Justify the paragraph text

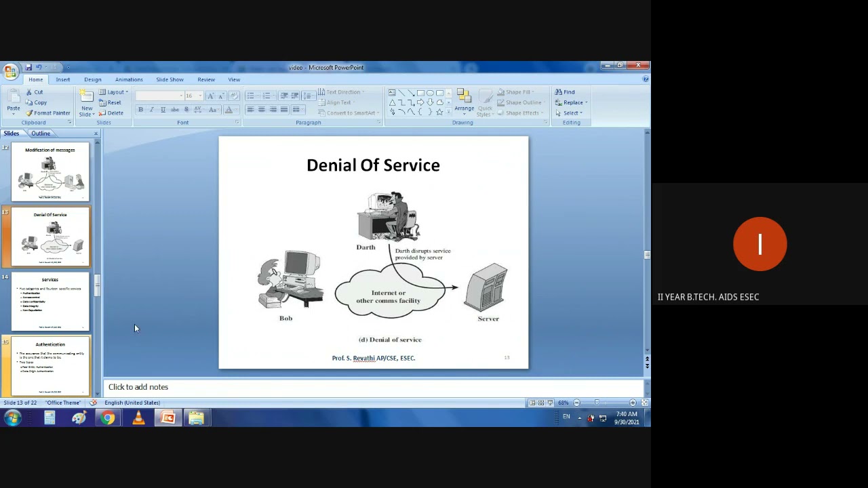point(284,110)
